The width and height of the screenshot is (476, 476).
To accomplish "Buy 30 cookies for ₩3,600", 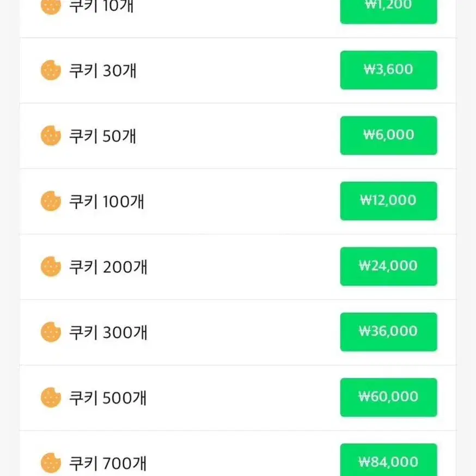I will click(x=388, y=70).
